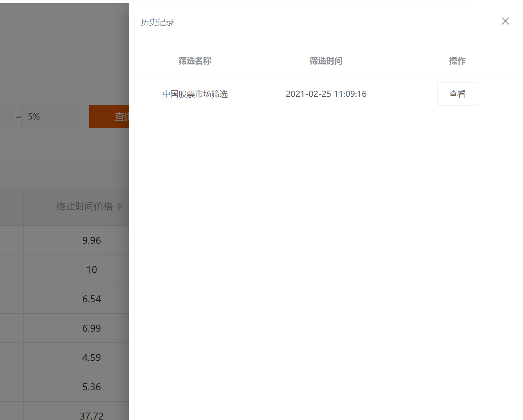The height and width of the screenshot is (420, 523).
Task: Select the 筛选名称 column header
Action: click(195, 61)
